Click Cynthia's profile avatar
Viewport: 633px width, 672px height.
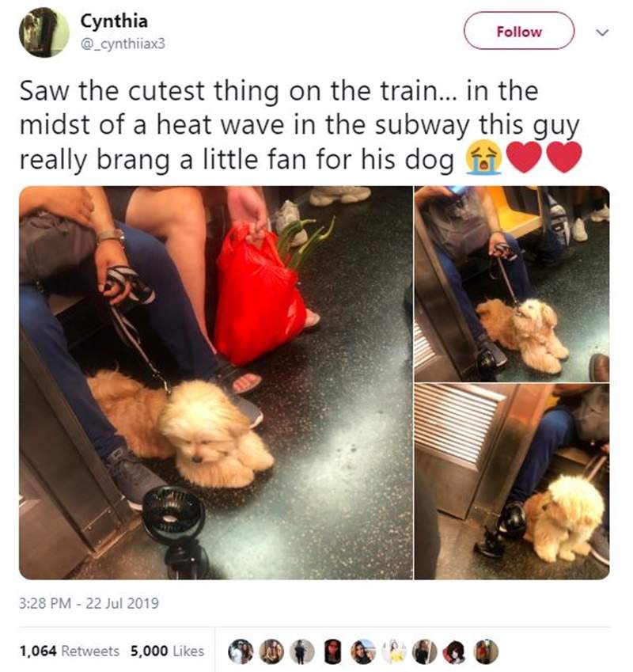(44, 32)
